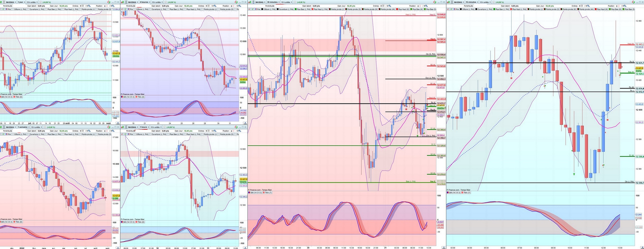Screen dimensions: 644x249
Task: Open order settings gears next to Ordres in 30 minutes panel
Action: [390, 6]
